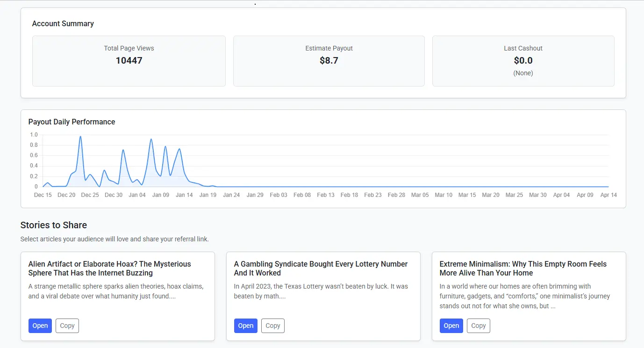Image resolution: width=644 pixels, height=348 pixels.
Task: Click the Stories to Share heading
Action: click(x=54, y=225)
